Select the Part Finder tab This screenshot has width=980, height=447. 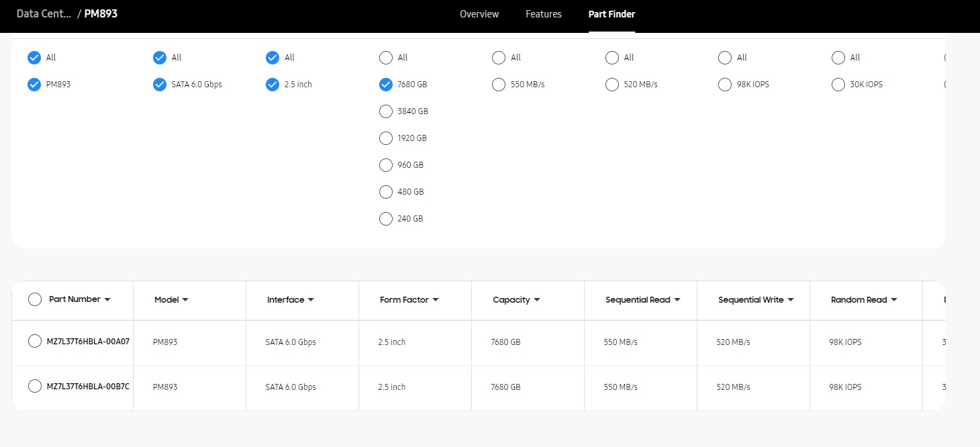(x=611, y=14)
